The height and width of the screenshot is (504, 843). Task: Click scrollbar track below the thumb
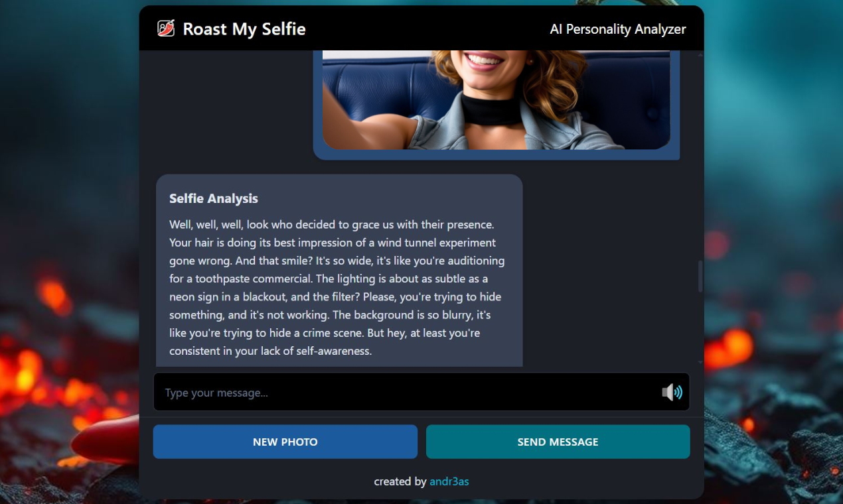(x=700, y=325)
